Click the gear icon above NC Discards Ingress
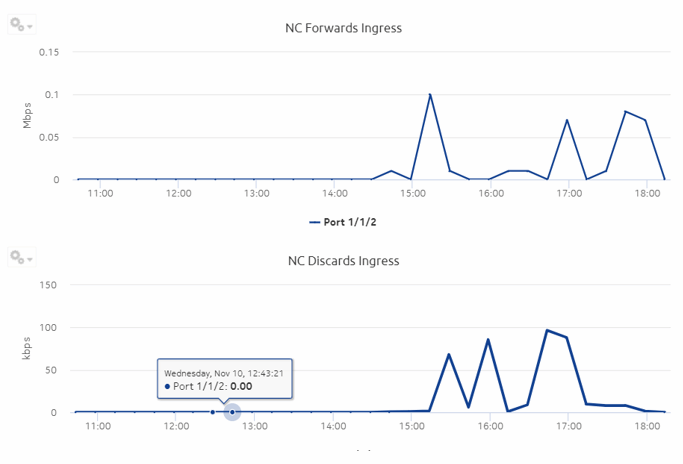 pos(17,257)
